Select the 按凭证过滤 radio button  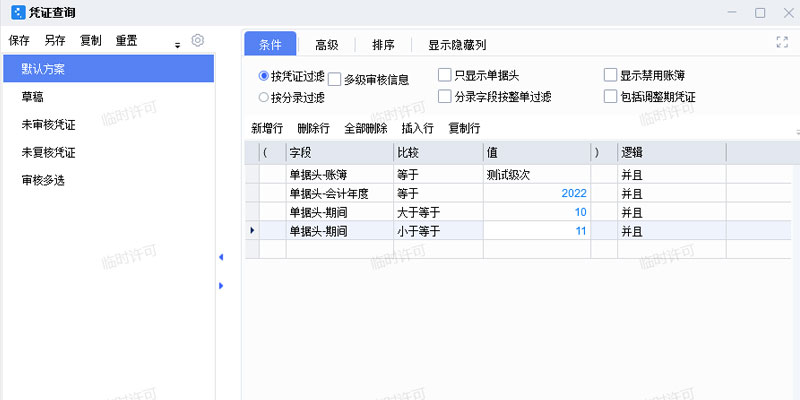pos(264,76)
